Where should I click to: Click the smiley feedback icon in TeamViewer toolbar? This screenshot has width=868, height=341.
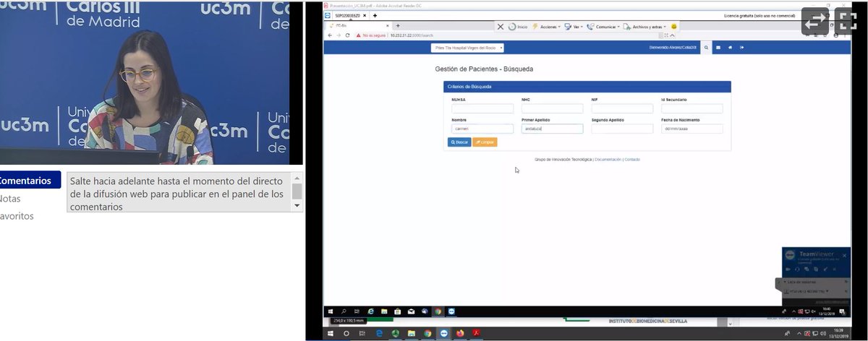pyautogui.click(x=673, y=27)
